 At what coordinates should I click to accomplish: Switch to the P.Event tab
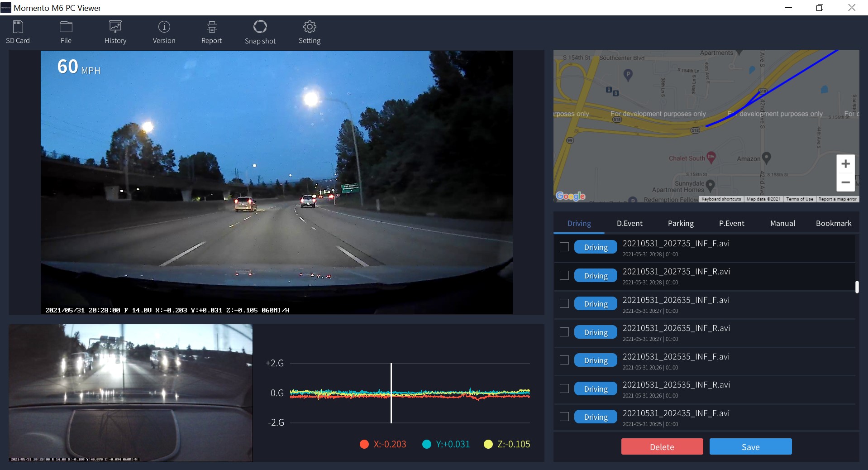point(731,223)
